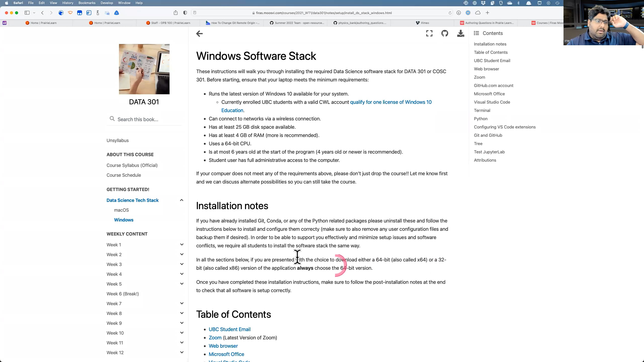The width and height of the screenshot is (644, 362).
Task: Open the Share menu icon
Action: pyautogui.click(x=176, y=13)
